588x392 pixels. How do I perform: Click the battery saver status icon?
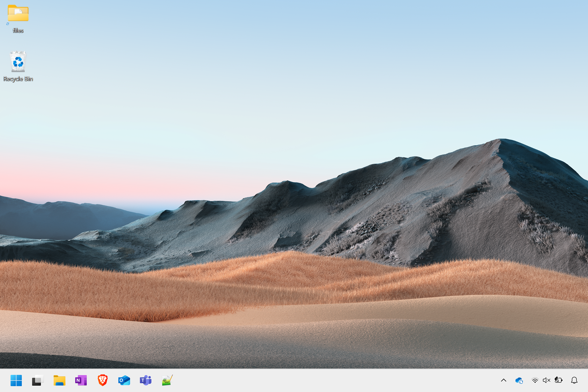click(558, 380)
